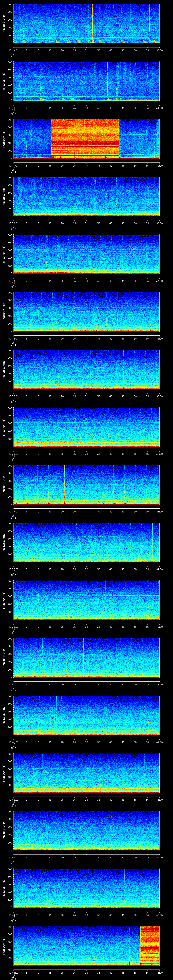173x980 pixels.
Task: Click the 46:00 end time label
Action: (x=159, y=972)
